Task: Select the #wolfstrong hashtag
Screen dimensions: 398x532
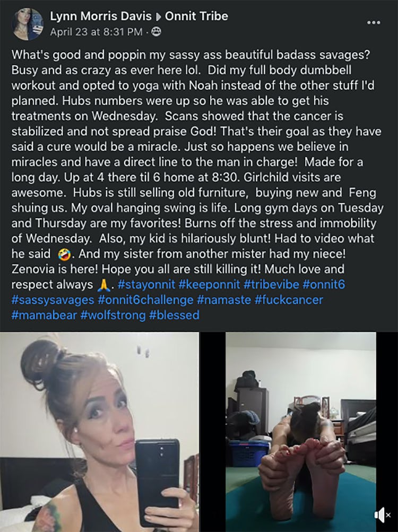Action: [113, 315]
